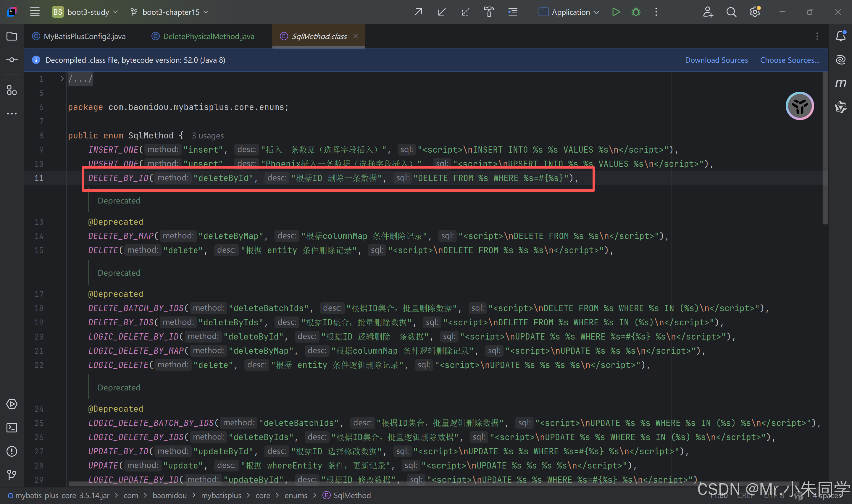Open the Problems tool window icon
The width and height of the screenshot is (852, 504).
tap(12, 451)
